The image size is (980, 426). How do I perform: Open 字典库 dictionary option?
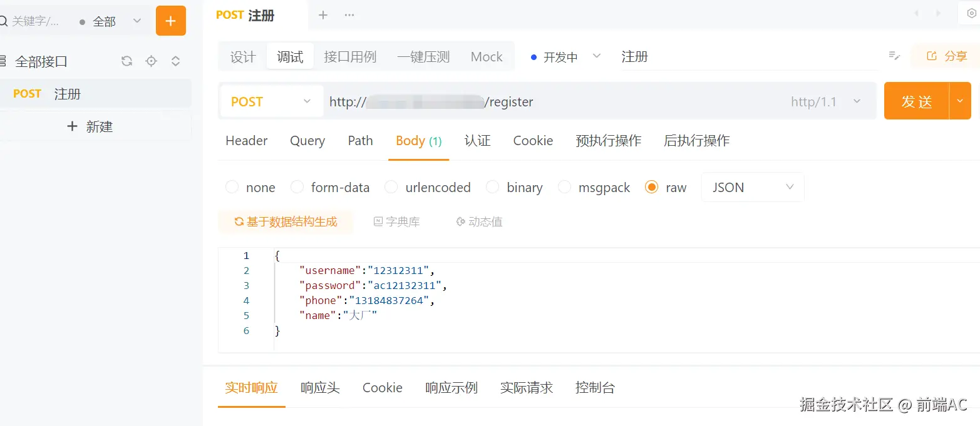(x=396, y=221)
